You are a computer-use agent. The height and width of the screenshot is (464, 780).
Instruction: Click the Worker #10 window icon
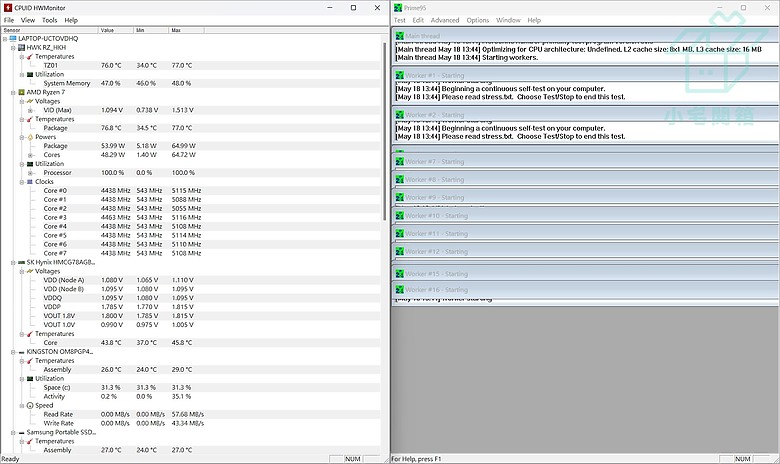(x=399, y=216)
